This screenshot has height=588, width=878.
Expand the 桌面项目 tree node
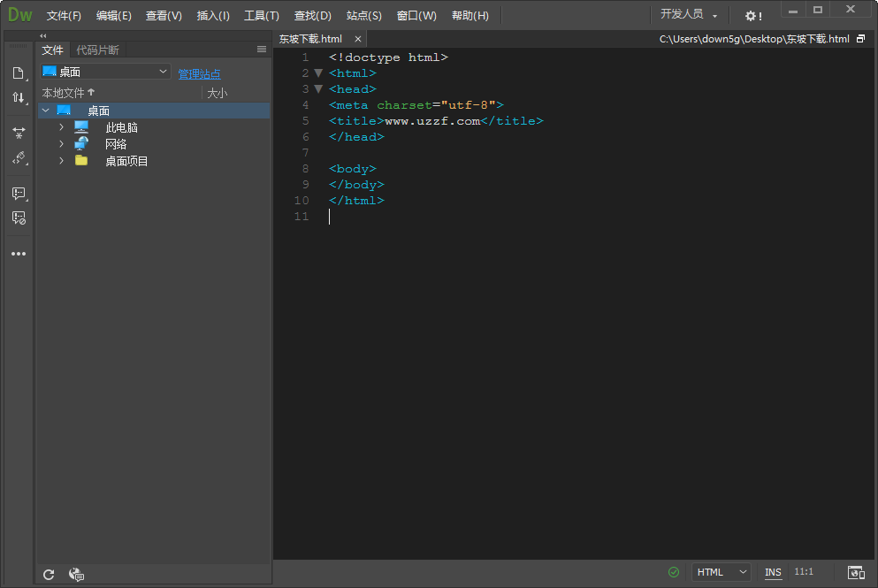62,161
